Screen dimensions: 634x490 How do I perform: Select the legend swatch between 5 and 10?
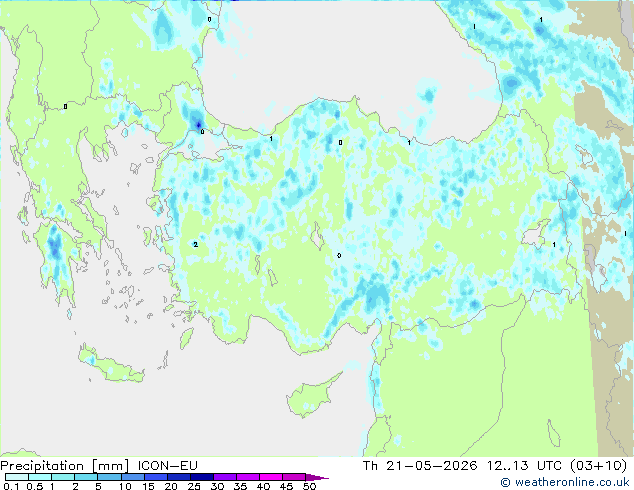[x=109, y=477]
